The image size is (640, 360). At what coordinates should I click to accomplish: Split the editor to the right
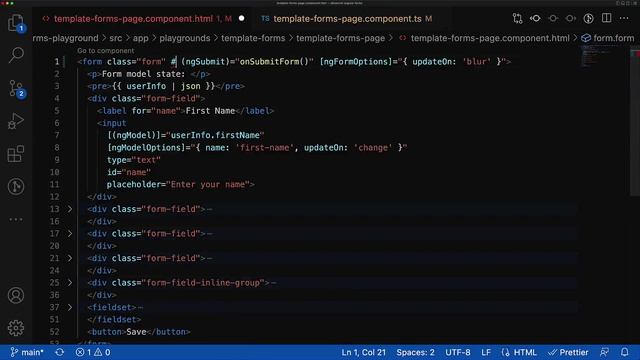point(607,18)
